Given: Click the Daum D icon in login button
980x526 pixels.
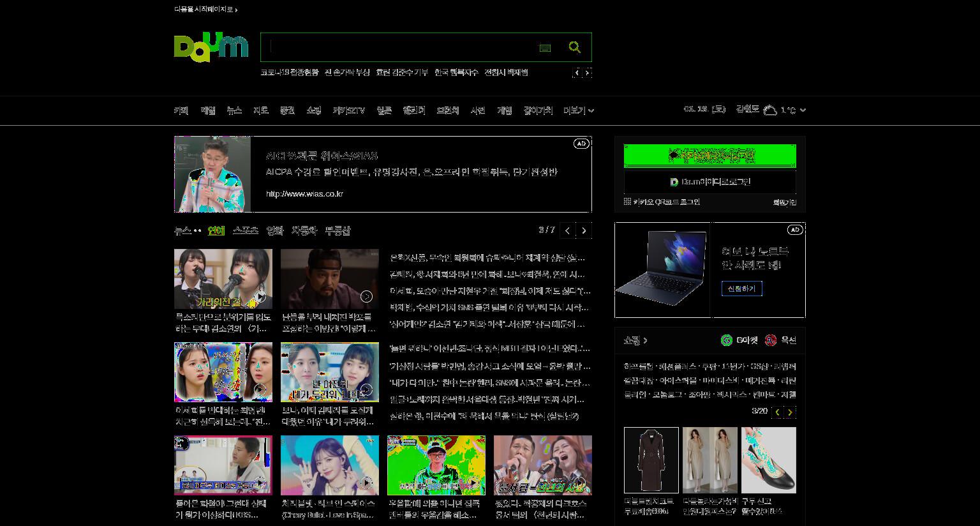Looking at the screenshot, I should pos(674,182).
